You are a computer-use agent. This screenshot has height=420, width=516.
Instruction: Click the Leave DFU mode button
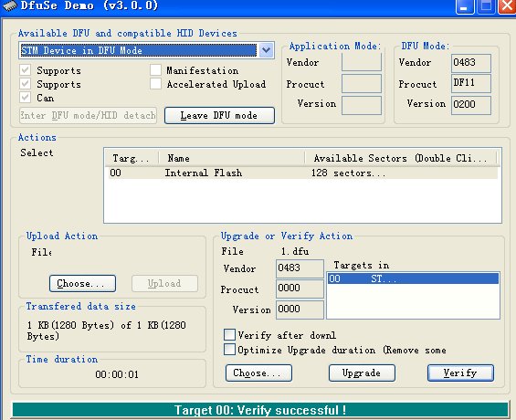[219, 115]
